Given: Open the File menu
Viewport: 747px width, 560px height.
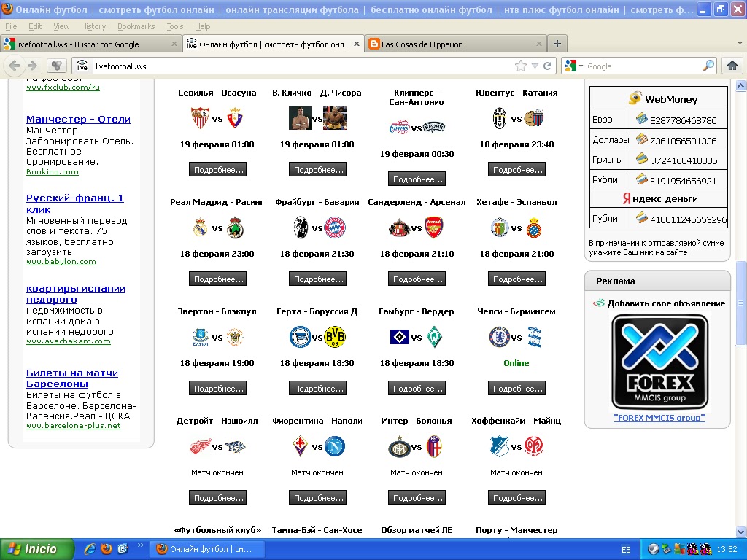Looking at the screenshot, I should [11, 26].
